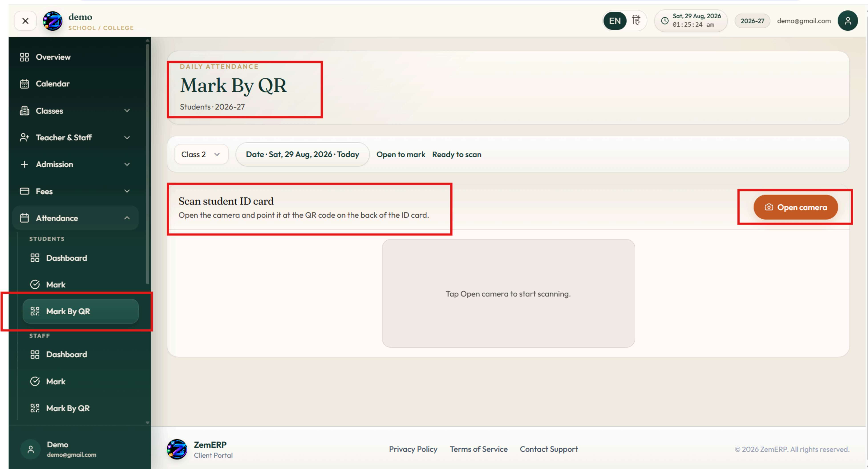The image size is (868, 469).
Task: Click the clock icon beside the date
Action: [x=665, y=20]
